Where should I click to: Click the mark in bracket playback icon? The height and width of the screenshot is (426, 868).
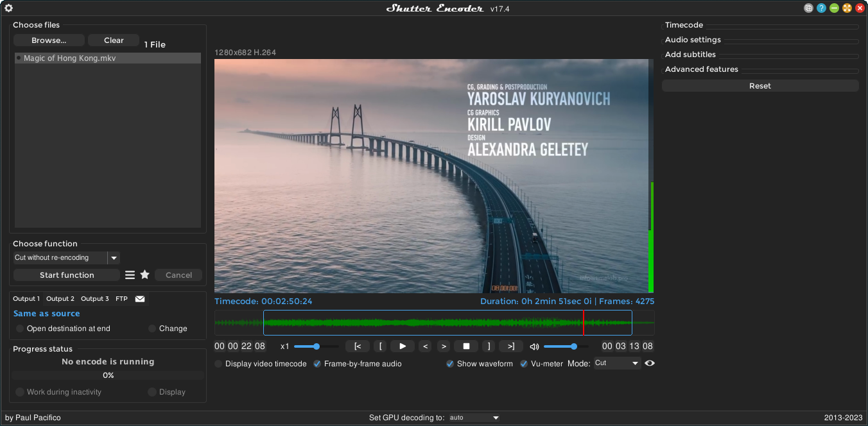coord(380,346)
